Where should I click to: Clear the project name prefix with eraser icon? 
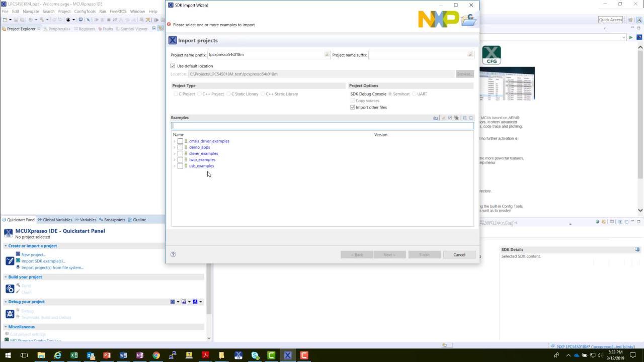tap(327, 55)
